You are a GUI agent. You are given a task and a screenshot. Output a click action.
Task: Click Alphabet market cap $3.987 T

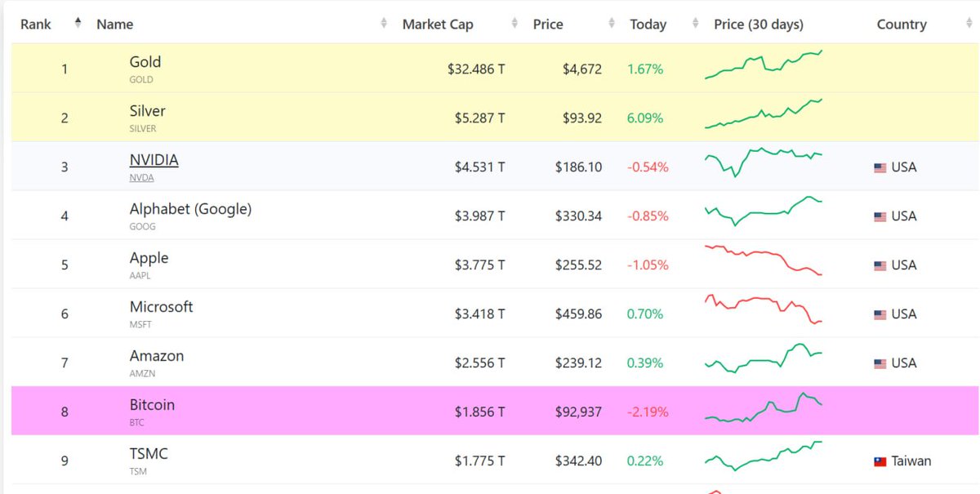point(480,216)
